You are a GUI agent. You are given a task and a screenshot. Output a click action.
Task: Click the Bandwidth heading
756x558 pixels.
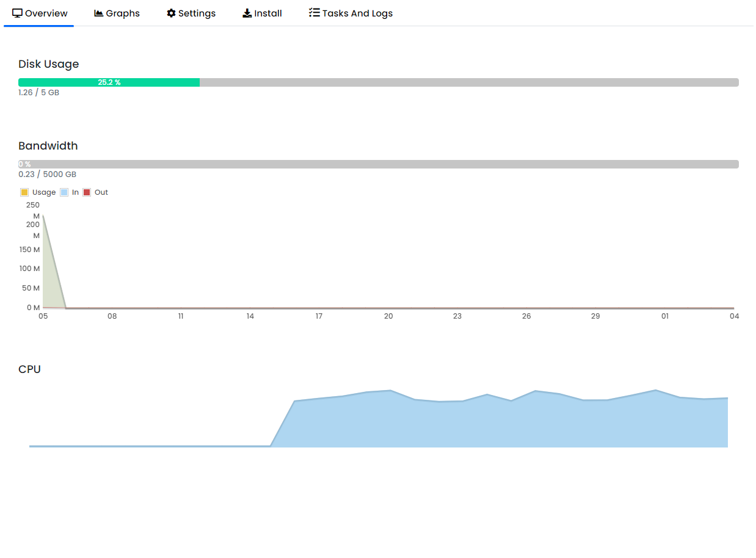(x=48, y=146)
